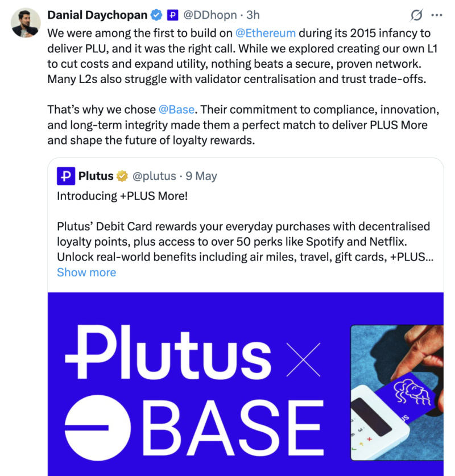Screen dimensions: 455x476
Task: Open the 3h timestamp link
Action: coord(253,14)
